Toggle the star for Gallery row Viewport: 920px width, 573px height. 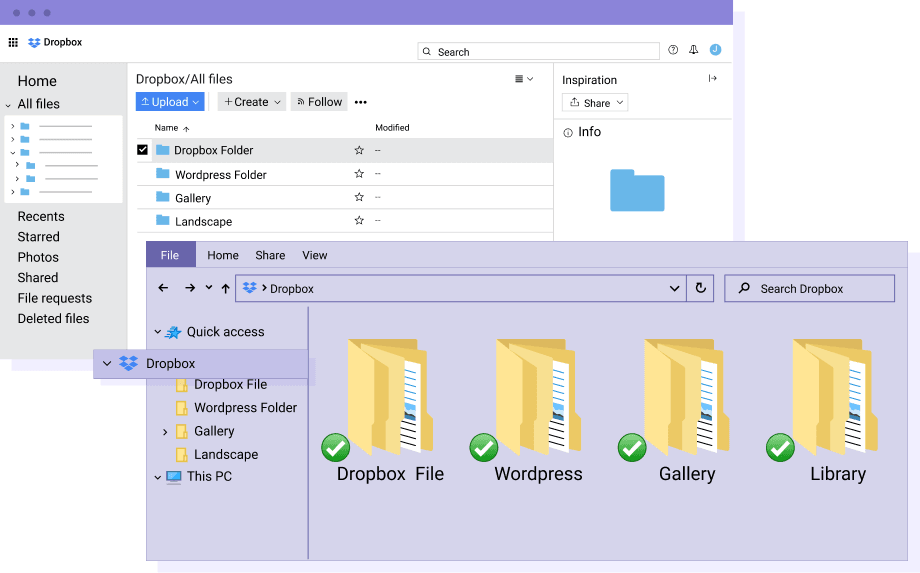point(359,198)
